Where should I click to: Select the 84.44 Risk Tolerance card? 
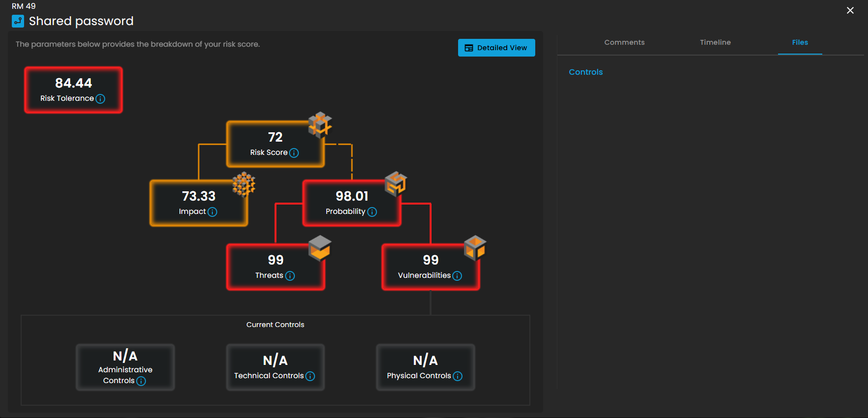point(73,90)
